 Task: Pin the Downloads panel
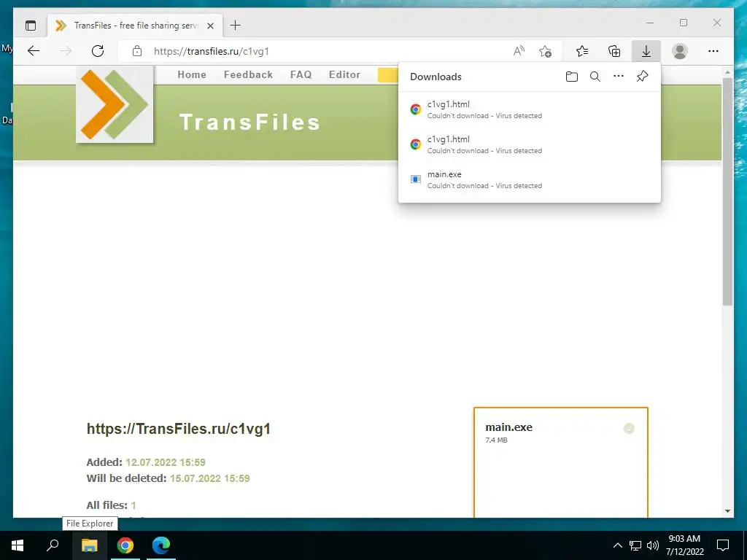(642, 76)
